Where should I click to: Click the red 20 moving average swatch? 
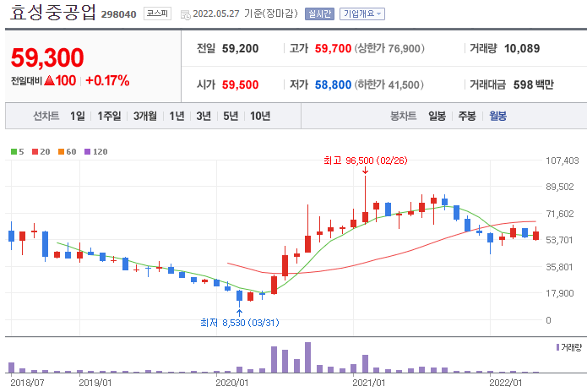(x=35, y=151)
